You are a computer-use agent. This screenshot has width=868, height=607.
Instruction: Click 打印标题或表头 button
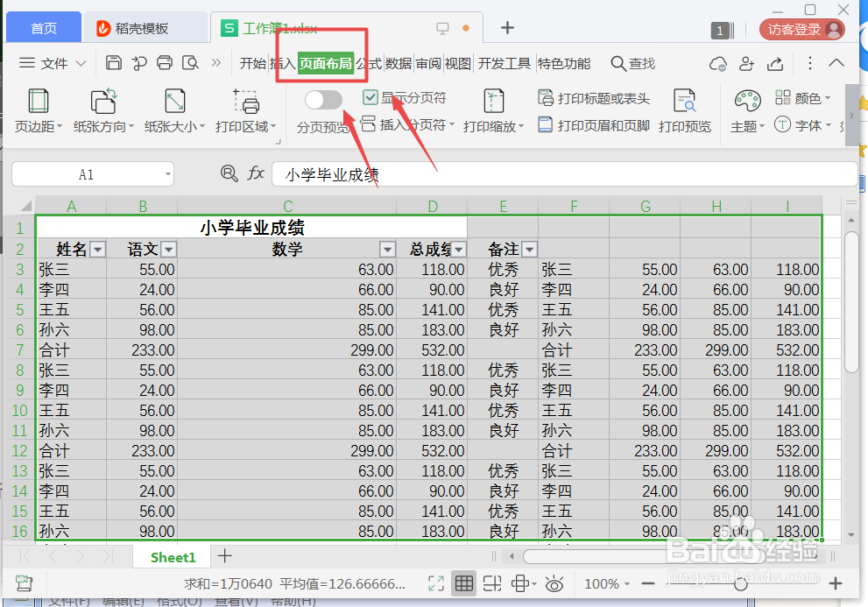coord(594,99)
